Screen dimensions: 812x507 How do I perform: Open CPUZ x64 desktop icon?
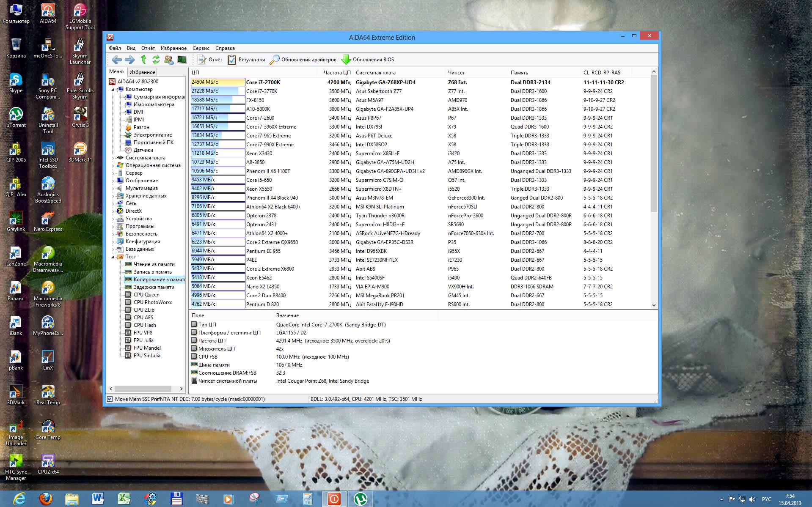(x=48, y=464)
